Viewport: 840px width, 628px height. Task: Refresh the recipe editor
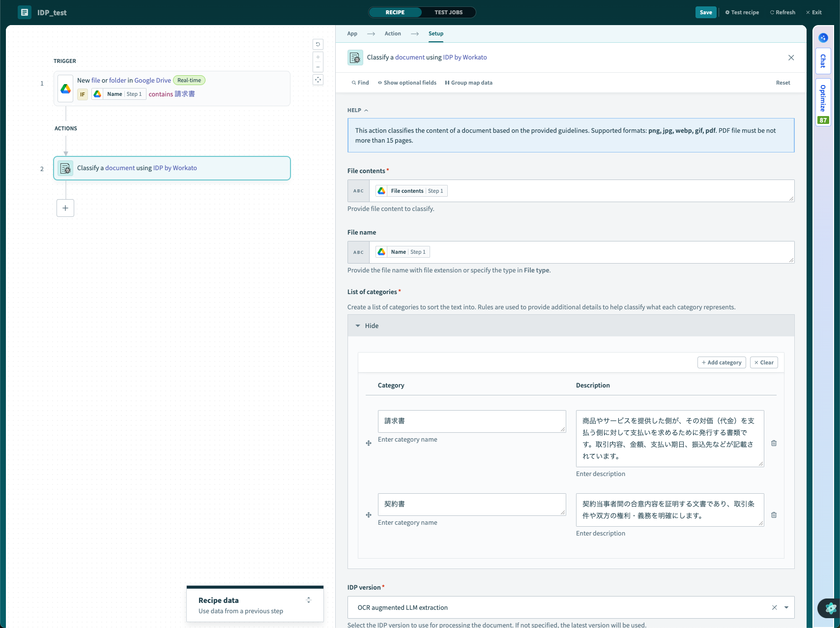pyautogui.click(x=782, y=12)
